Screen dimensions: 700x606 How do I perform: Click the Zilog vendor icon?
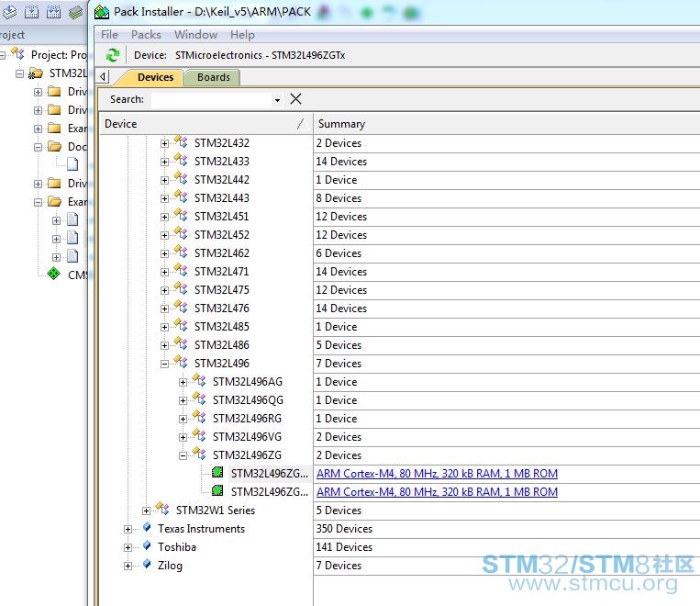(147, 564)
